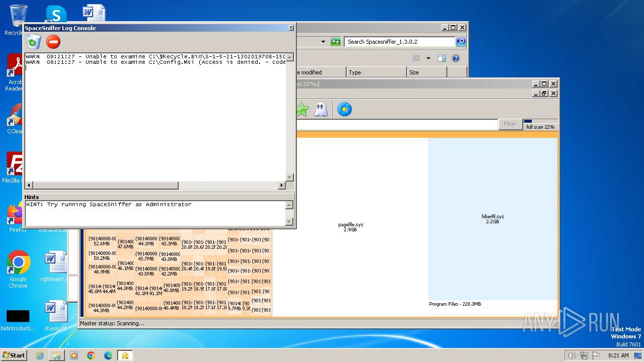Click the log horizontal scrollbar right arrow
This screenshot has height=362, width=644.
(x=282, y=186)
